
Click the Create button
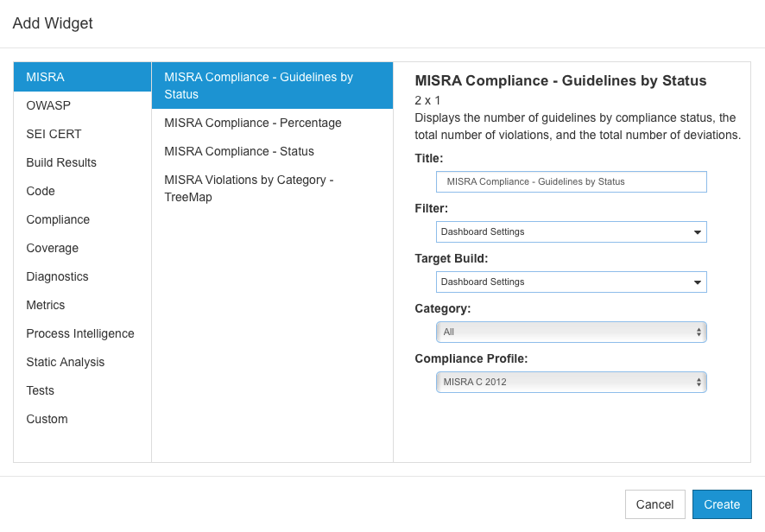tap(722, 504)
